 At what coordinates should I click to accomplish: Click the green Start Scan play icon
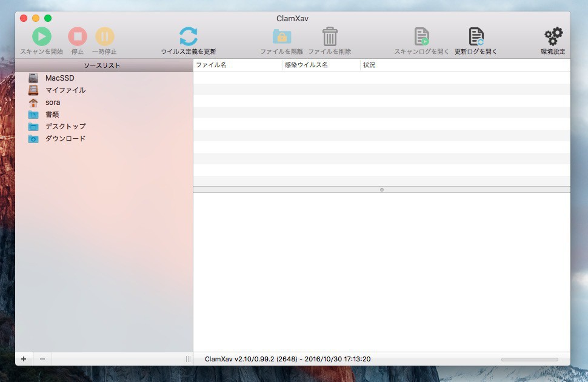(x=41, y=37)
